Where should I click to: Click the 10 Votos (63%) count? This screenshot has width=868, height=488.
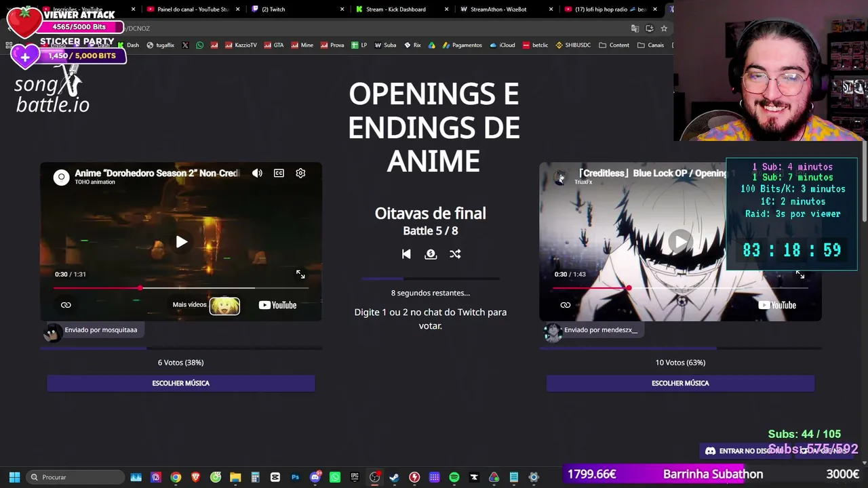pos(680,363)
